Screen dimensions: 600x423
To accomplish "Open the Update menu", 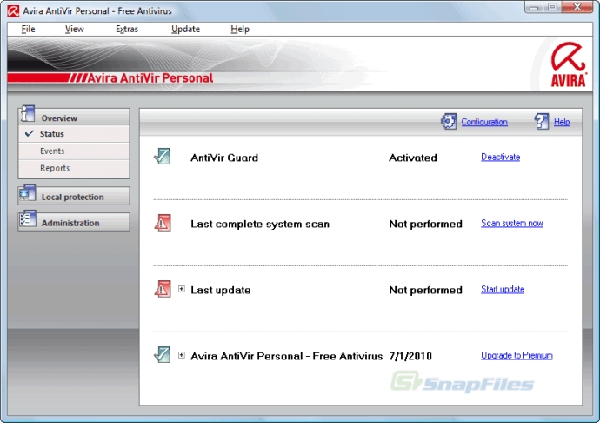I will [x=186, y=29].
